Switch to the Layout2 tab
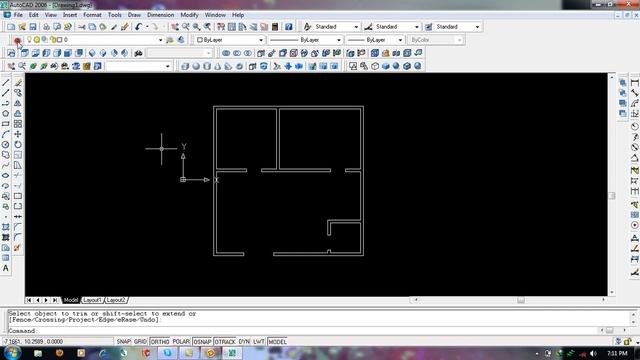The width and height of the screenshot is (640, 360). coord(116,300)
